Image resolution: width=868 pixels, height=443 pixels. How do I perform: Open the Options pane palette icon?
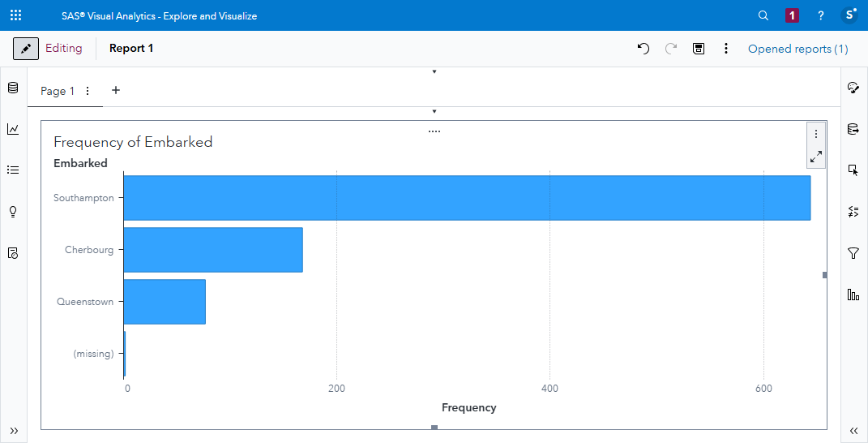(x=853, y=88)
